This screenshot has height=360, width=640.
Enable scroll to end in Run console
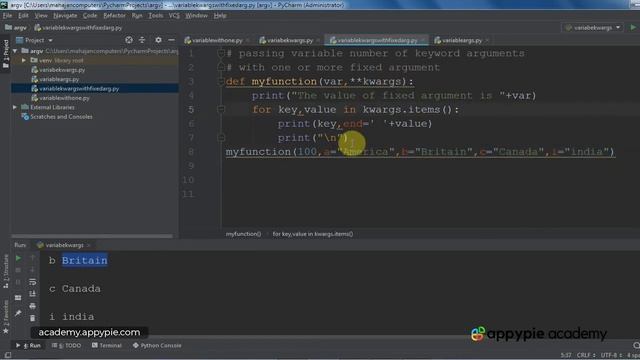[x=33, y=293]
